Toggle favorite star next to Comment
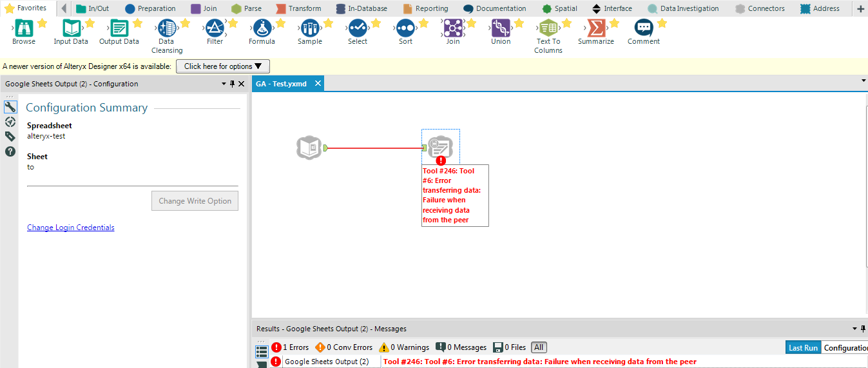The image size is (868, 368). coord(662,23)
